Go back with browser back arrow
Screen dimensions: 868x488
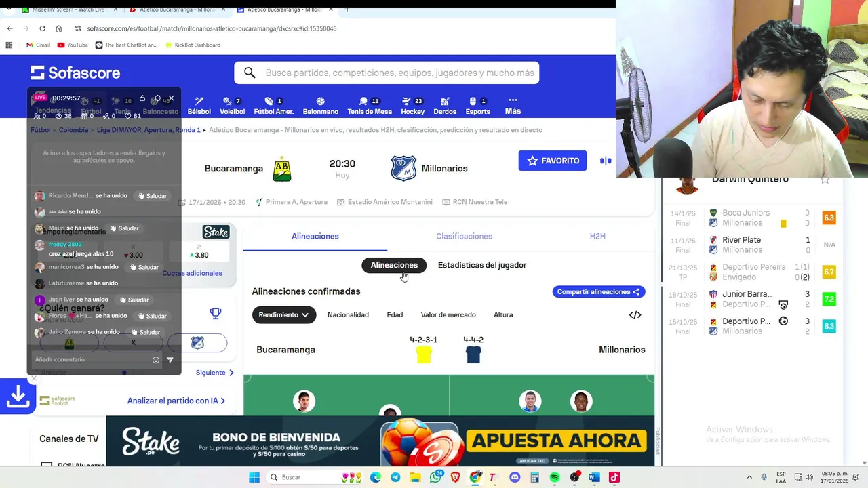9,28
